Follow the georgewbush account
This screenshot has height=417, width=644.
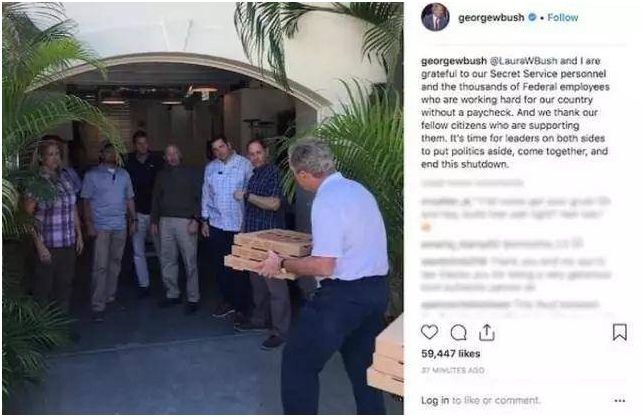click(563, 18)
